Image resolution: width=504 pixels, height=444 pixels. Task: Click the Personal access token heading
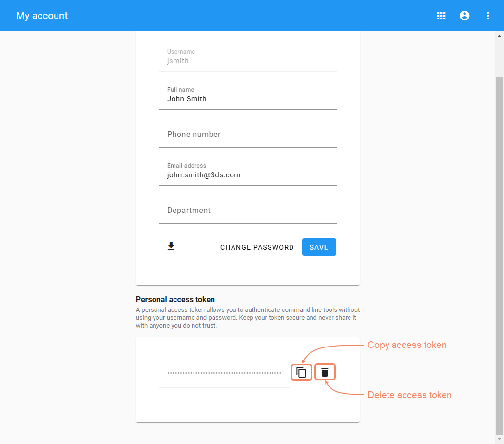point(175,299)
